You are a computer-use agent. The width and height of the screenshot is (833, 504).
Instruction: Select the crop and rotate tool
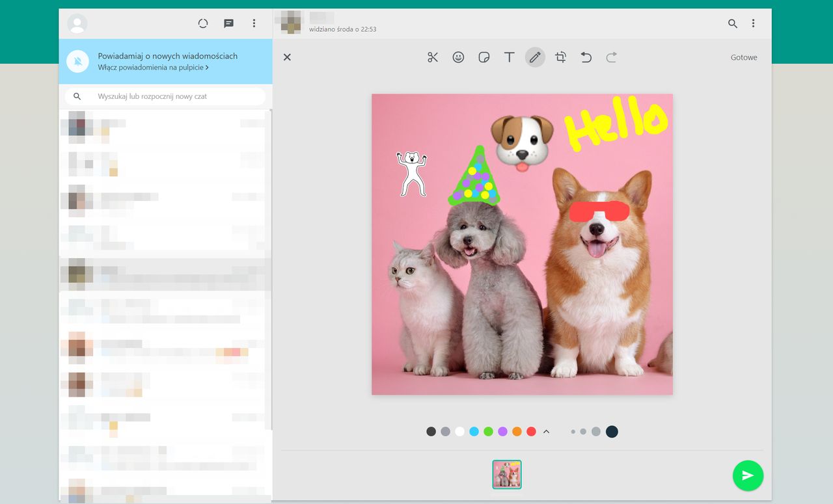click(x=560, y=57)
